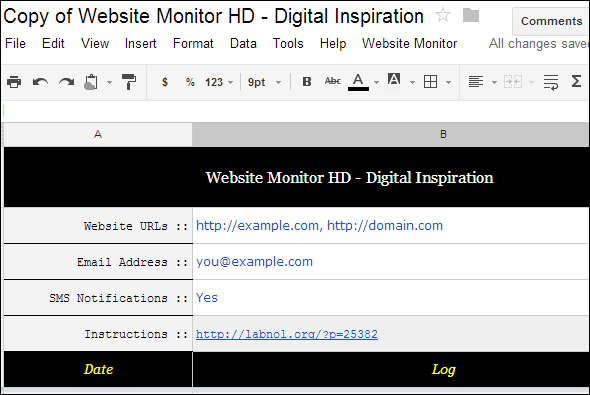Click the 'All changes saved' status text
Image resolution: width=590 pixels, height=395 pixels.
pos(539,44)
